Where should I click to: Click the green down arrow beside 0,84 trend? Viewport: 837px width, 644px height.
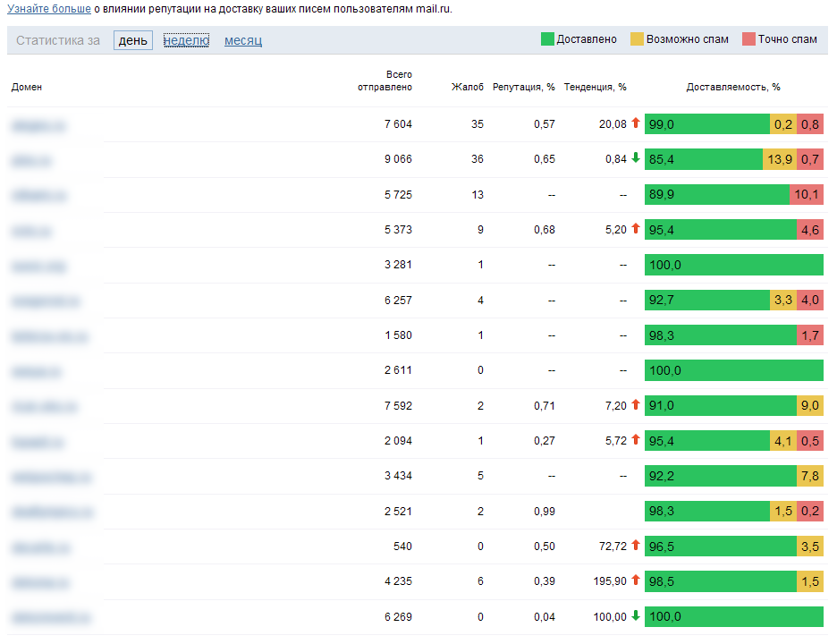636,158
